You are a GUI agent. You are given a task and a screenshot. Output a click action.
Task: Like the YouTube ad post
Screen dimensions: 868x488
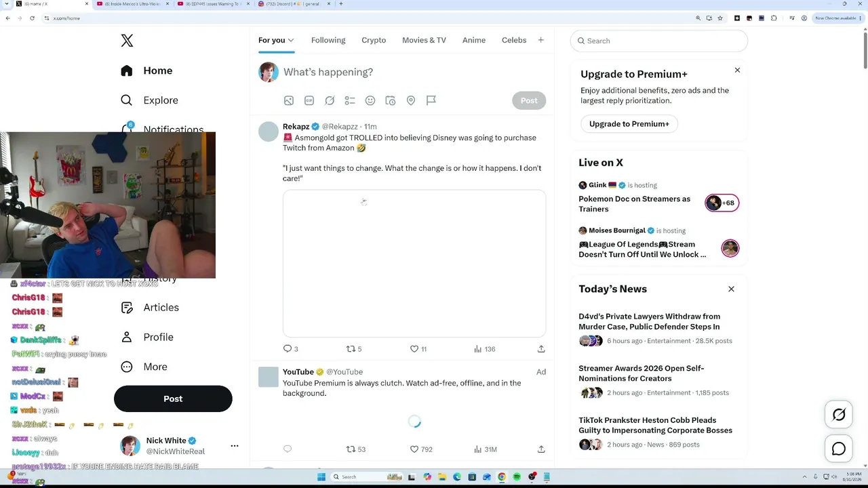coord(421,449)
